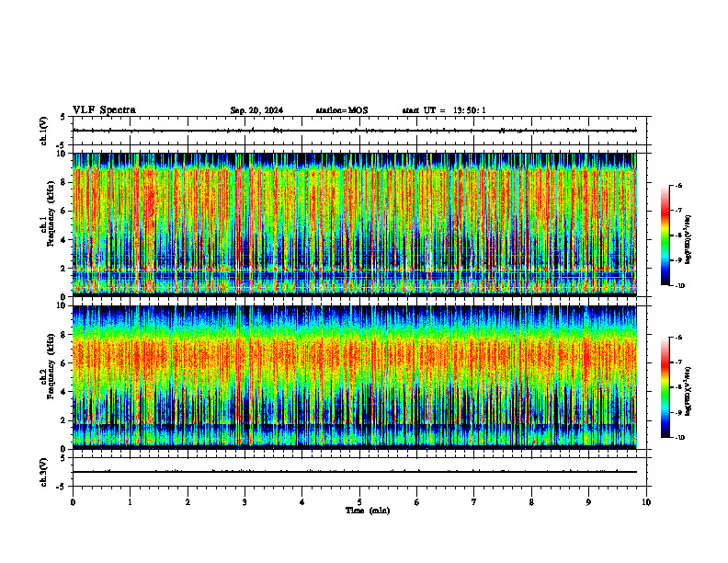The image size is (728, 563).
Task: Click the 'start UT = 13:50:1' text
Action: click(x=444, y=110)
